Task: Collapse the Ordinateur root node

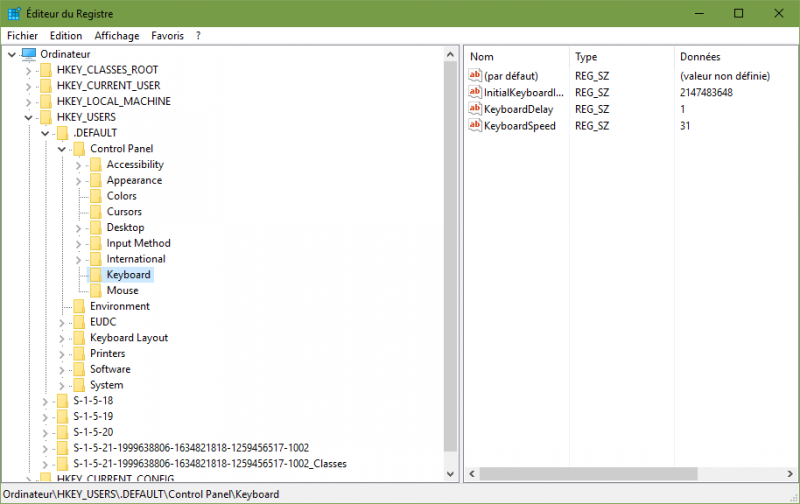Action: [12, 54]
